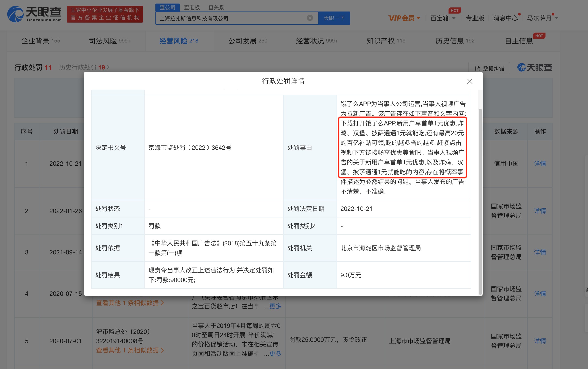Click the 行政处罚 11 section heading

(x=33, y=67)
